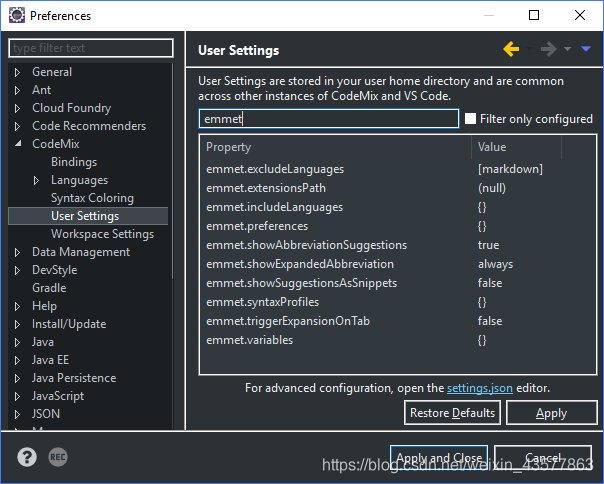Open the settings.json editor link
Viewport: 604px width, 484px height.
coord(480,388)
